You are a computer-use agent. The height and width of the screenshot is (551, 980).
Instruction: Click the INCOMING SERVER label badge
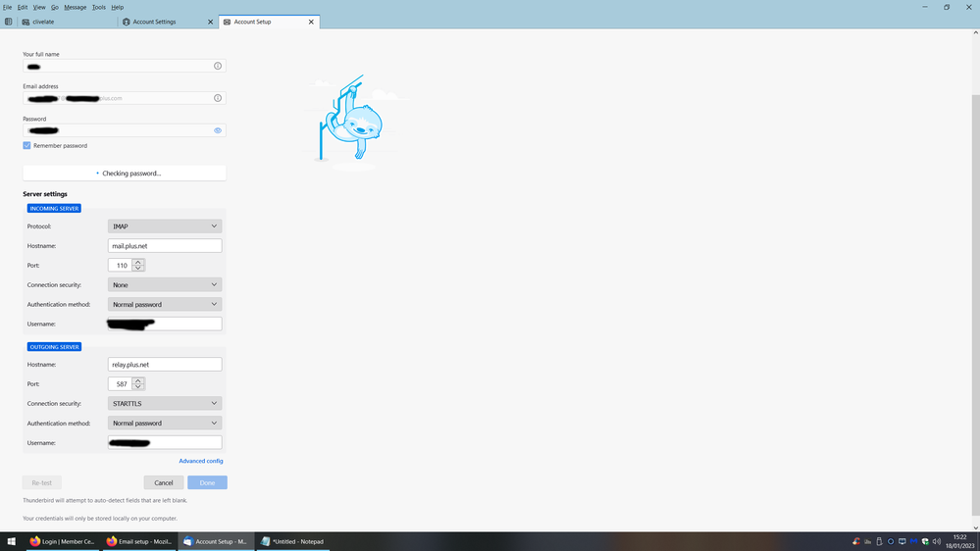pyautogui.click(x=54, y=209)
